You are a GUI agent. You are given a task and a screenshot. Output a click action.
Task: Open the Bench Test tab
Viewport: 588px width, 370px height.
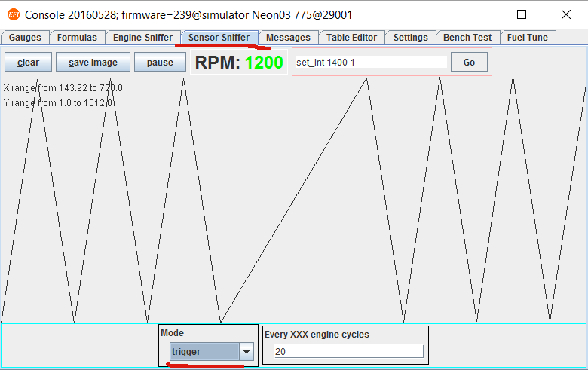467,38
